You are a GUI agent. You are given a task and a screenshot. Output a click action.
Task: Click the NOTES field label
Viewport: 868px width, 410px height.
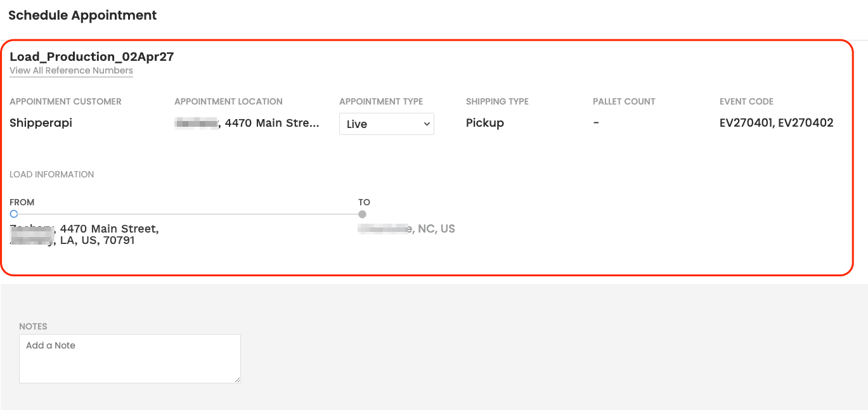tap(33, 326)
